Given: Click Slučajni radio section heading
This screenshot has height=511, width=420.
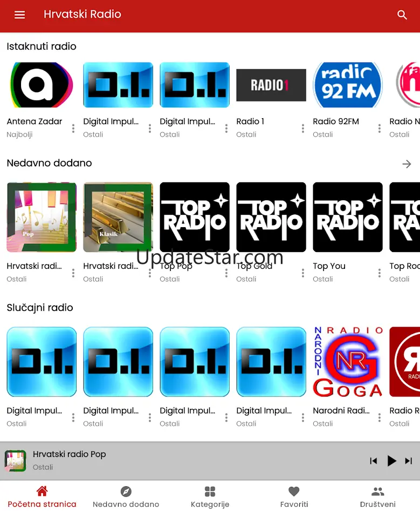Looking at the screenshot, I should click(40, 308).
